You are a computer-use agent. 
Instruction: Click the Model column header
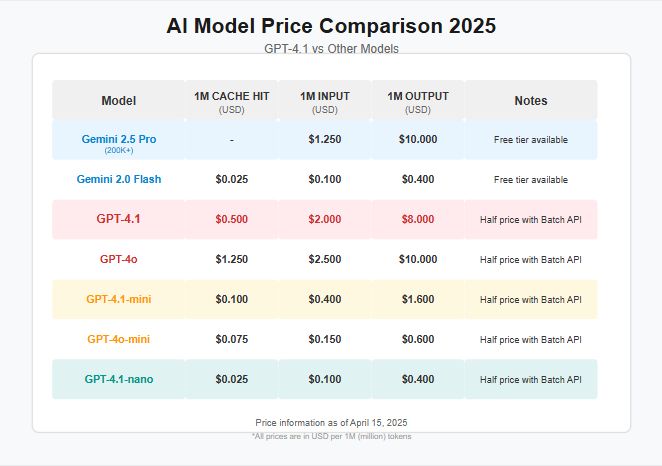(x=118, y=100)
